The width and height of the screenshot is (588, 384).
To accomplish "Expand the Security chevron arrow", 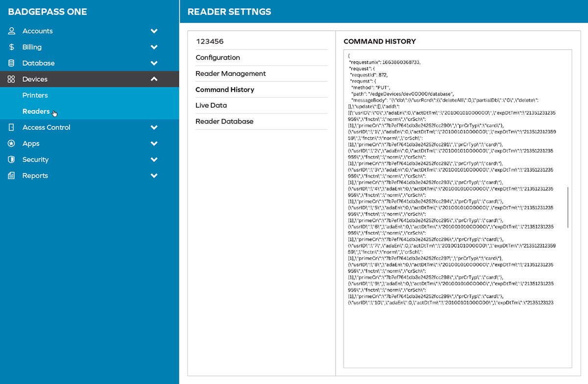I will click(154, 160).
